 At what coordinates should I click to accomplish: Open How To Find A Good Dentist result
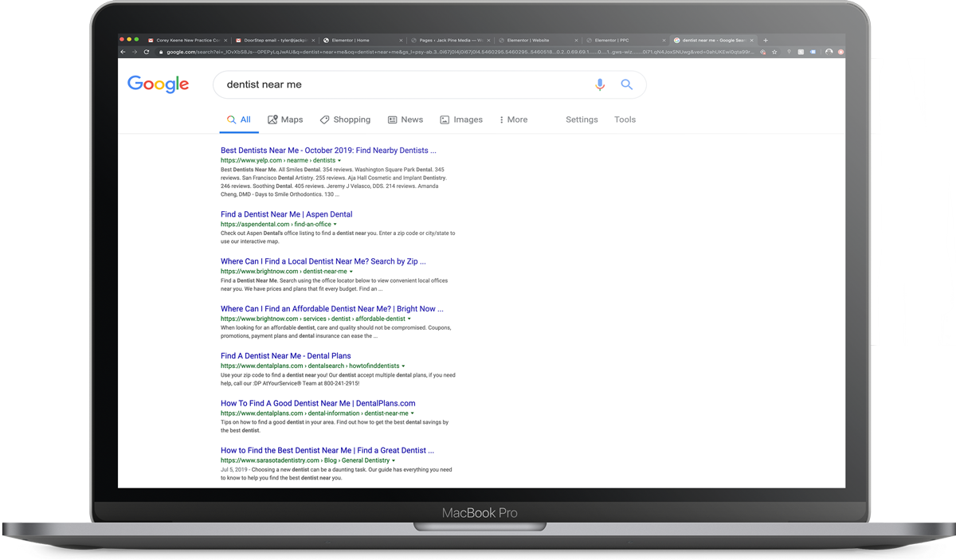(318, 403)
